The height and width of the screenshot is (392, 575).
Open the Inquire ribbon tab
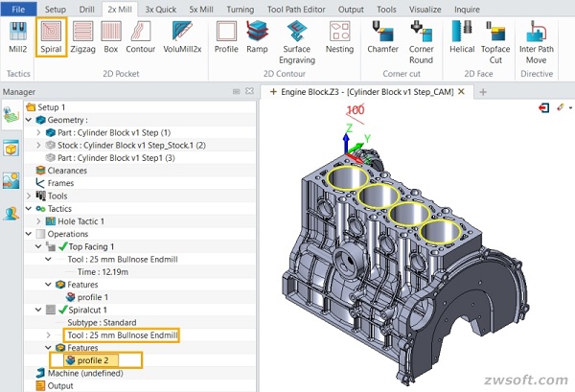(x=467, y=10)
